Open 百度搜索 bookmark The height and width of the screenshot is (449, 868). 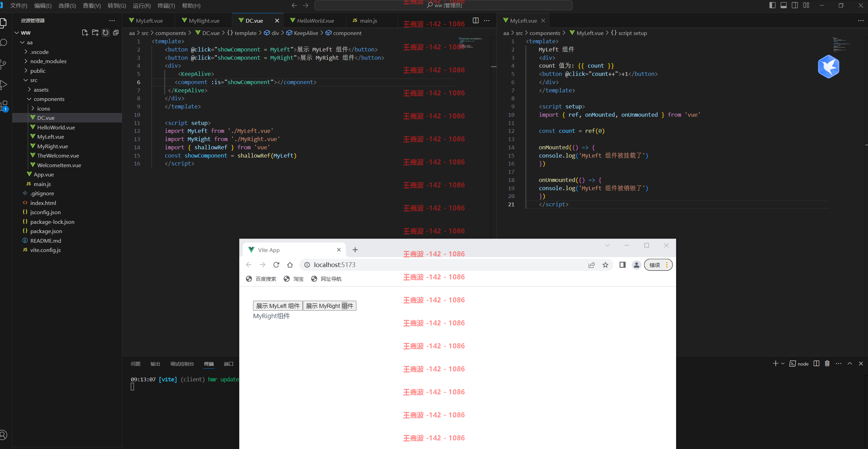[261, 279]
